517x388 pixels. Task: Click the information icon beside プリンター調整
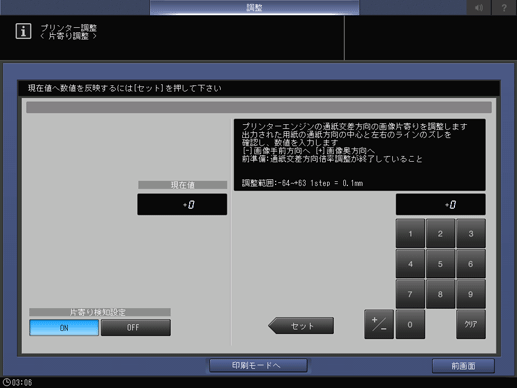pyautogui.click(x=23, y=31)
